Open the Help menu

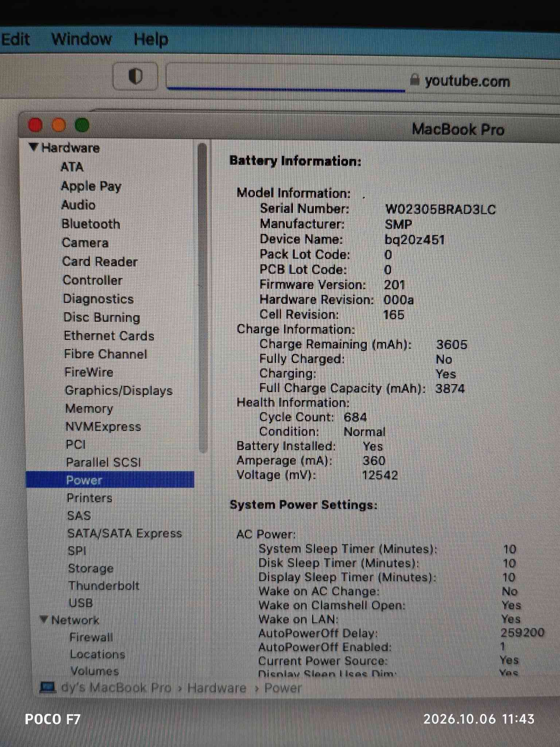(151, 40)
